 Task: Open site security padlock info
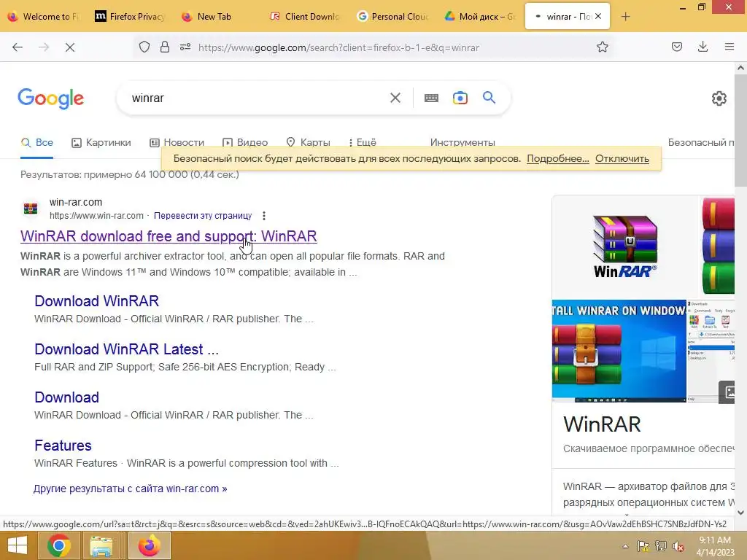pos(165,47)
